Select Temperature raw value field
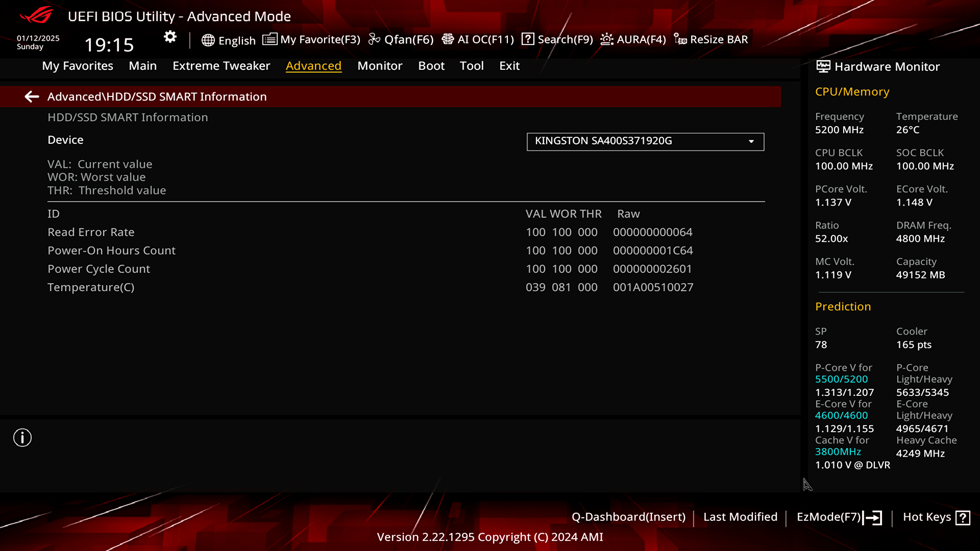The width and height of the screenshot is (980, 551). click(x=653, y=287)
